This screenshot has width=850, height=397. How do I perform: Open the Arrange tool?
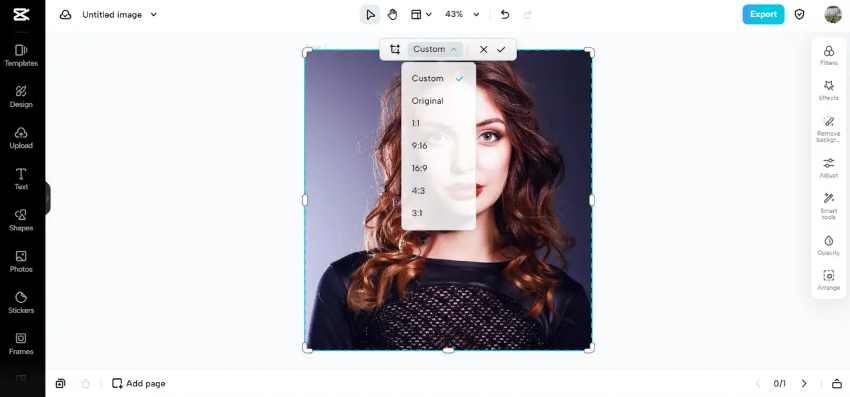(x=828, y=280)
